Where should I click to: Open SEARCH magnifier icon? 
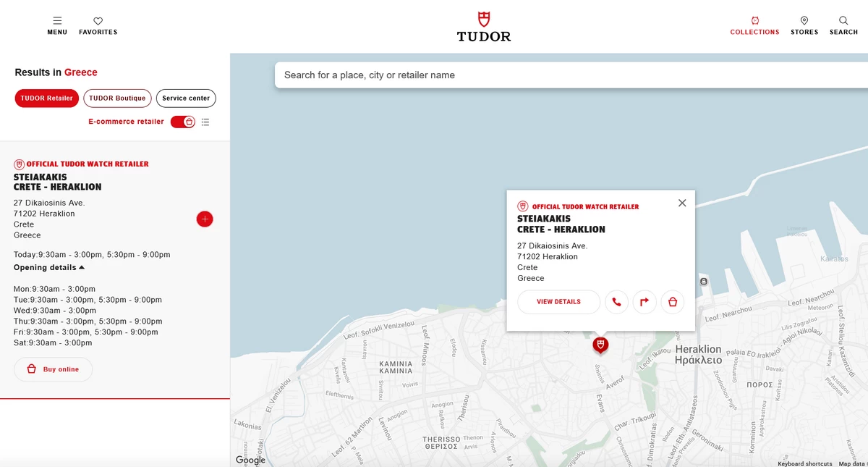[x=843, y=25]
